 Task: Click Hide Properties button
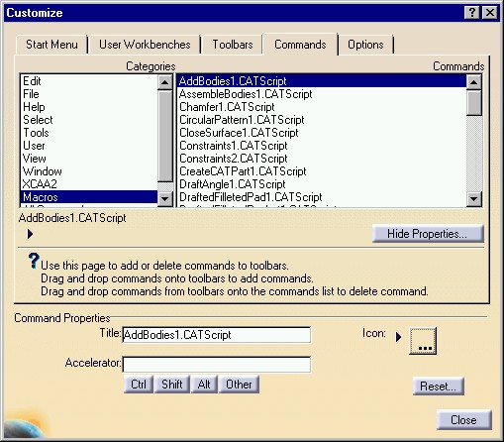click(x=428, y=234)
